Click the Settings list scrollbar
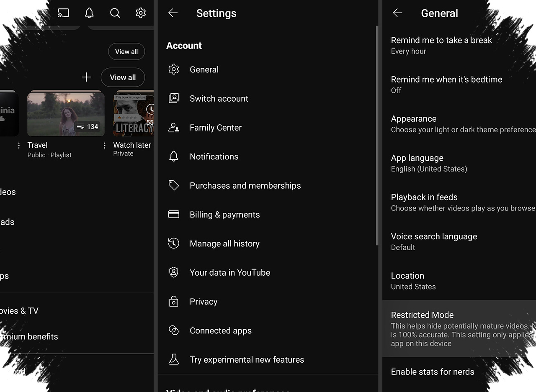The height and width of the screenshot is (392, 536). [x=377, y=135]
